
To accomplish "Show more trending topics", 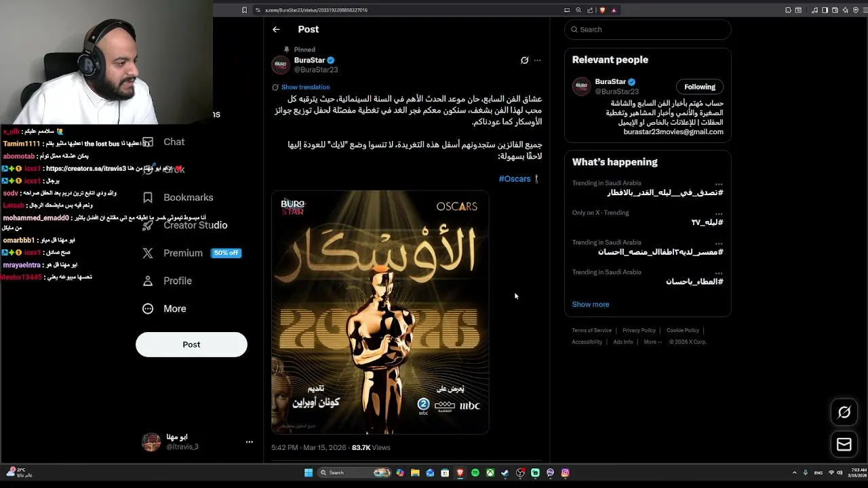I will click(x=591, y=304).
